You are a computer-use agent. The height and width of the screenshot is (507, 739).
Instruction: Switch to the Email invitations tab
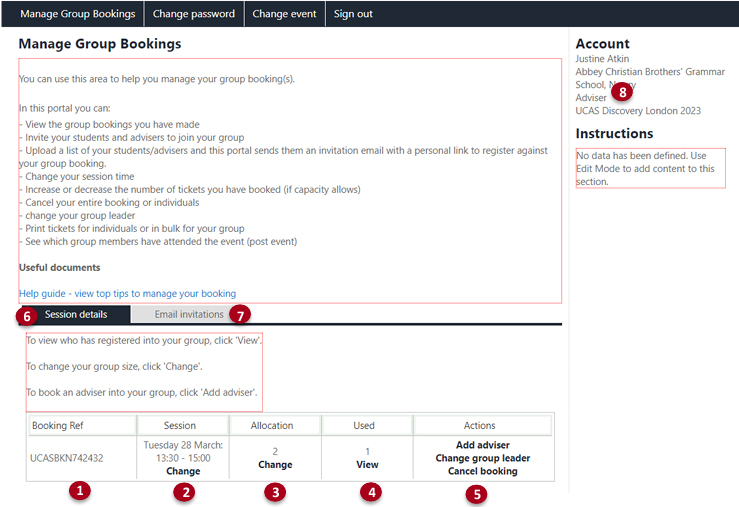pos(188,314)
